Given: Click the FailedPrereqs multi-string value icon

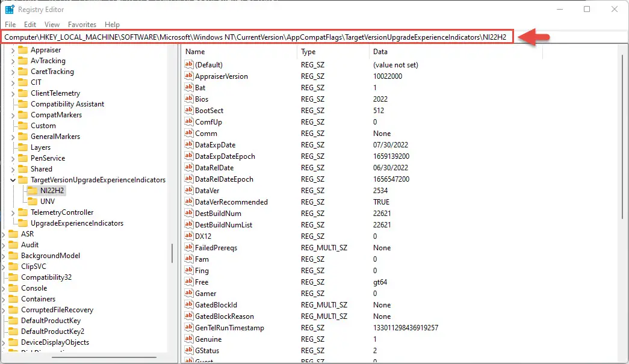Looking at the screenshot, I should coord(189,247).
